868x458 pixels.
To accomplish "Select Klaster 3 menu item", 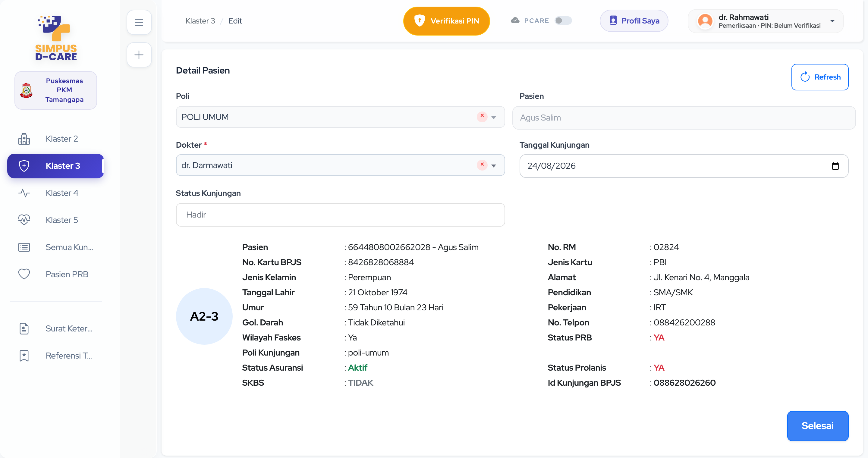I will pyautogui.click(x=55, y=166).
